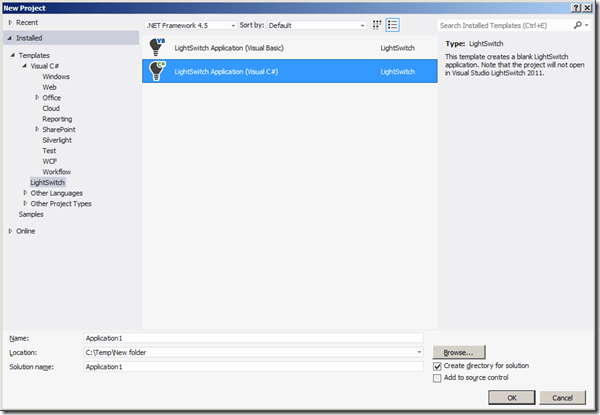The width and height of the screenshot is (600, 415).
Task: Select LightSwitch template category
Action: pyautogui.click(x=47, y=182)
